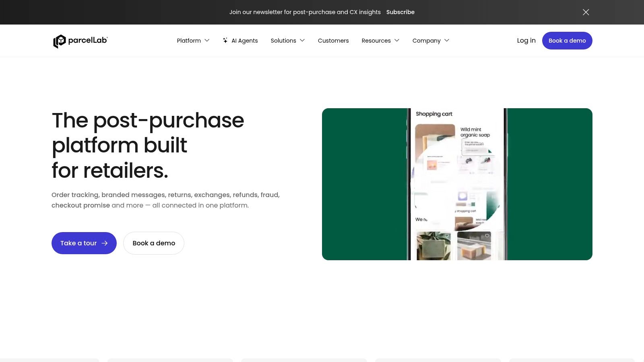Click the hero Book a demo button

pos(154,243)
